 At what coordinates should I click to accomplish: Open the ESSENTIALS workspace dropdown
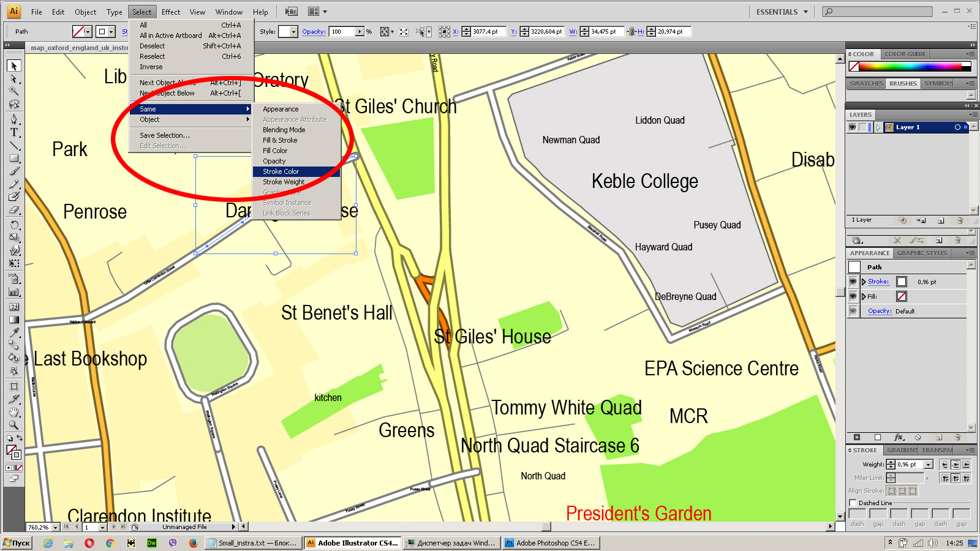click(782, 12)
